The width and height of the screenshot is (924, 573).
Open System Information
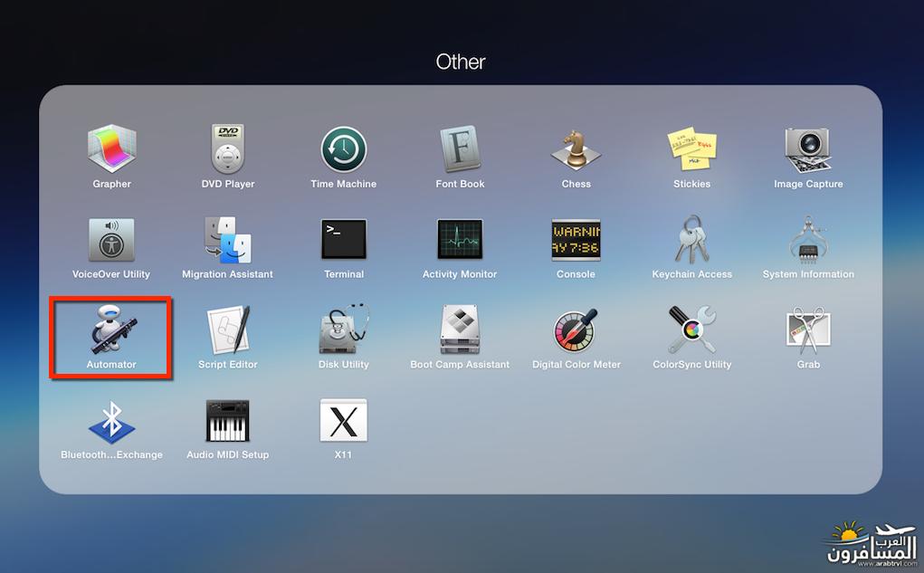click(808, 240)
